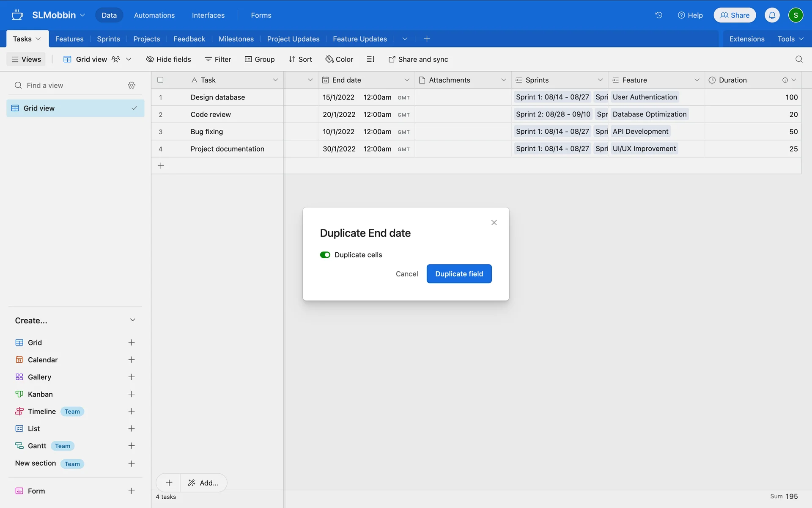The height and width of the screenshot is (508, 812).
Task: Cancel the duplicate field dialog
Action: tap(406, 274)
